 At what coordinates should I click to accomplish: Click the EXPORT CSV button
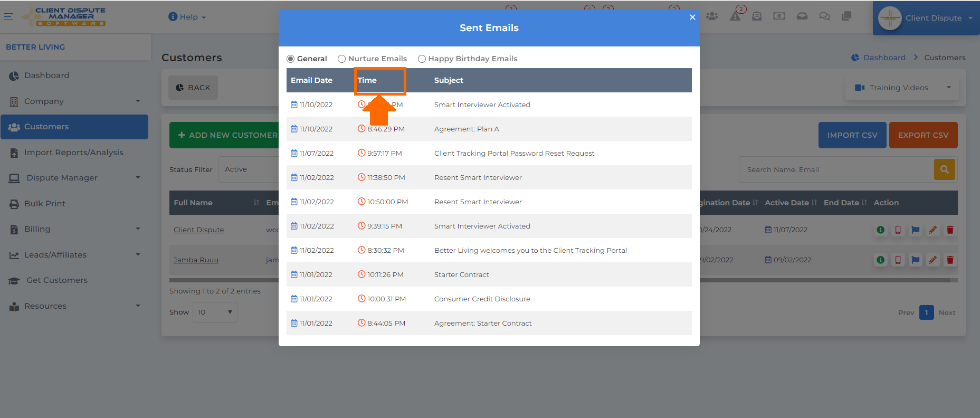click(924, 135)
